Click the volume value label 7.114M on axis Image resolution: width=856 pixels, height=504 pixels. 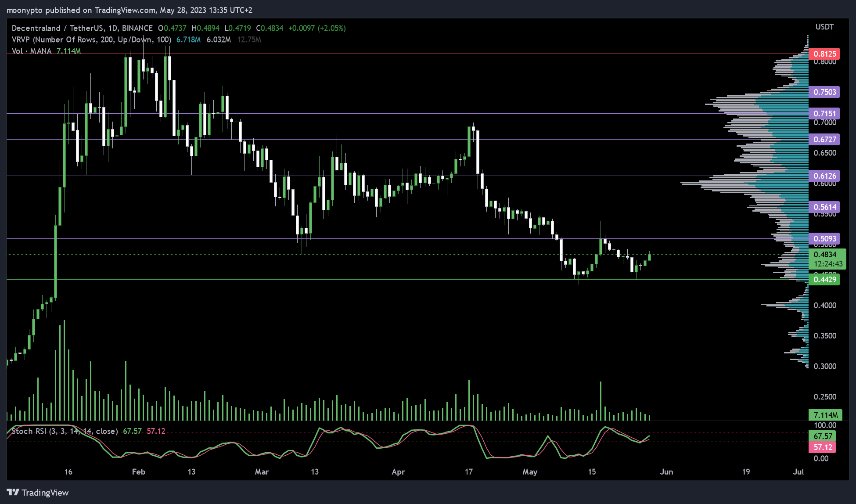point(825,415)
